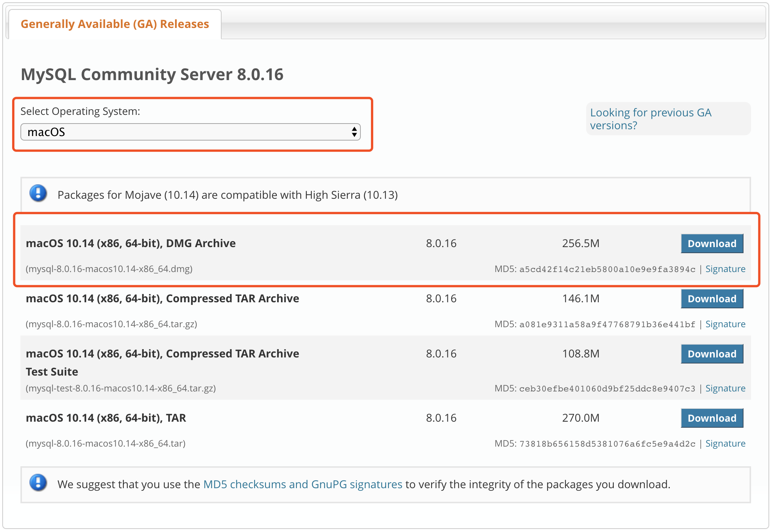Click the MySQL Community Server 8.0.16 heading
Image resolution: width=773 pixels, height=532 pixels.
152,74
